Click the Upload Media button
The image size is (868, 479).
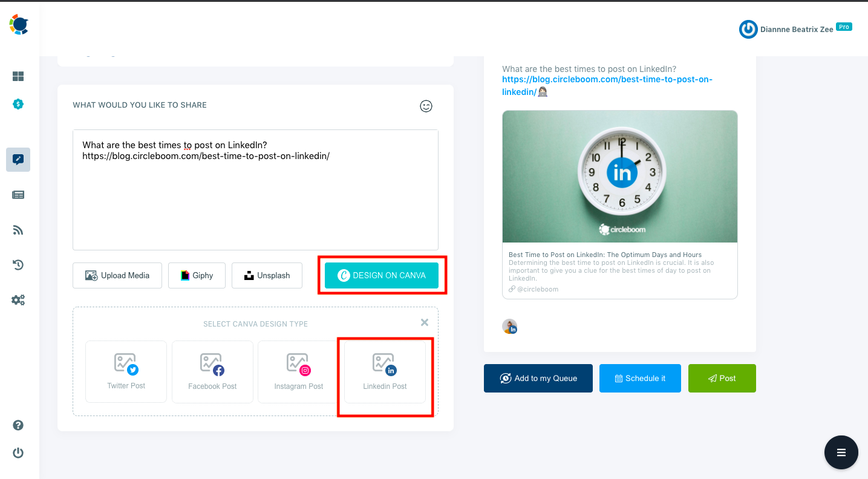[x=117, y=275]
